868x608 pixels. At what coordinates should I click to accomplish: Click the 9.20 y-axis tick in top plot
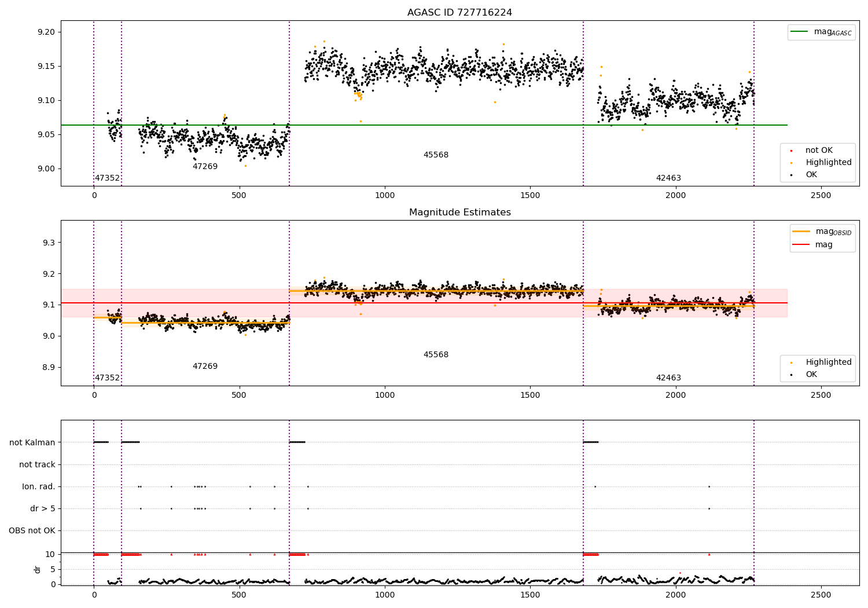pyautogui.click(x=46, y=32)
